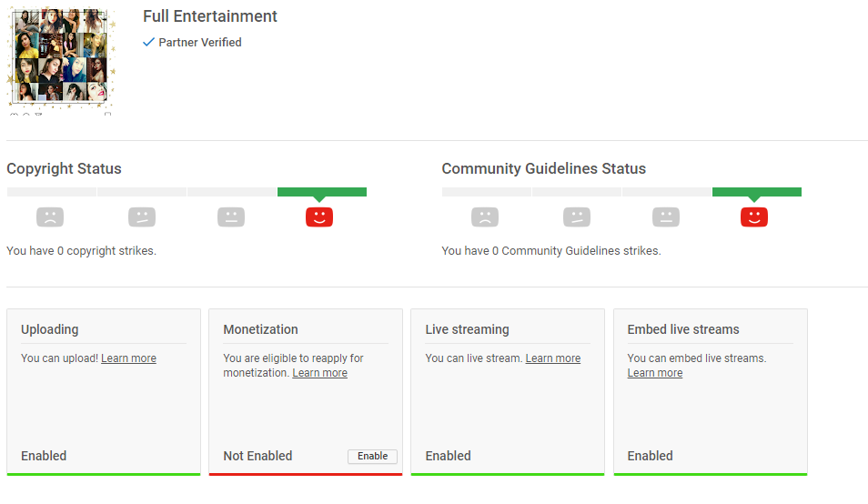The image size is (868, 504).
Task: Click 'Enabled' status in Embed live streams card
Action: tap(651, 456)
